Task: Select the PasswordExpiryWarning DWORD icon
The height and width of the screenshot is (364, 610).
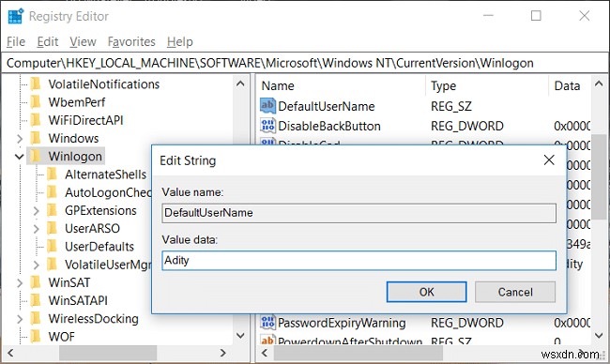Action: click(x=267, y=323)
